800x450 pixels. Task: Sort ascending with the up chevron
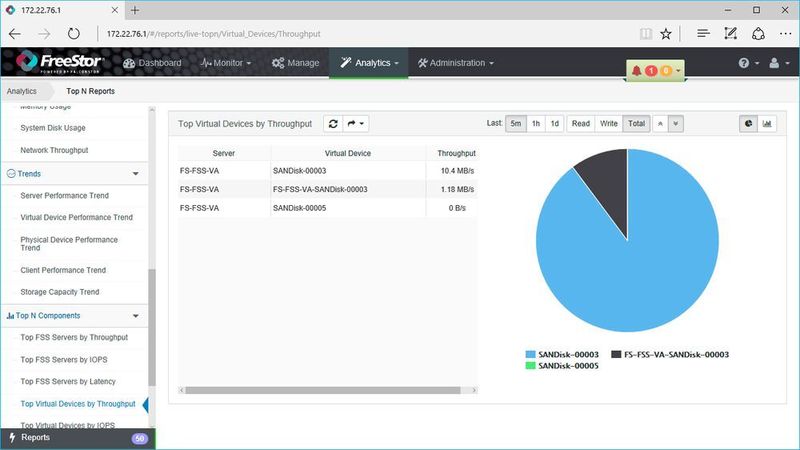660,123
